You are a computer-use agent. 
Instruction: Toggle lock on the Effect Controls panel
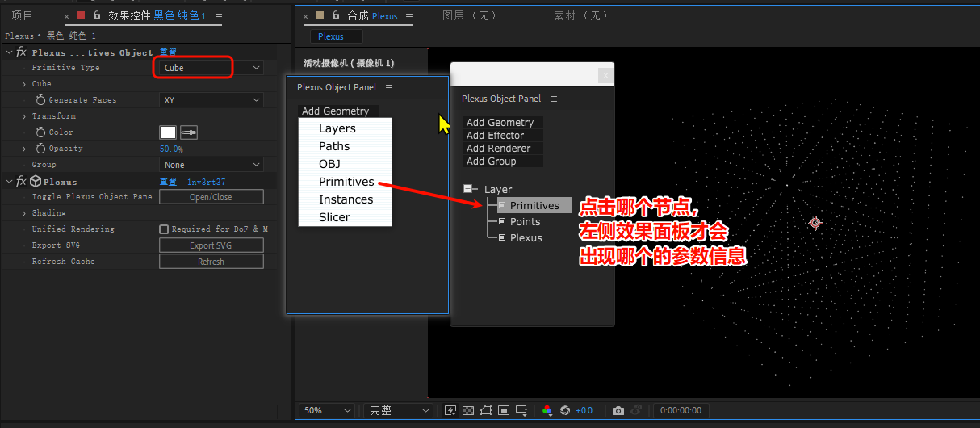click(97, 15)
